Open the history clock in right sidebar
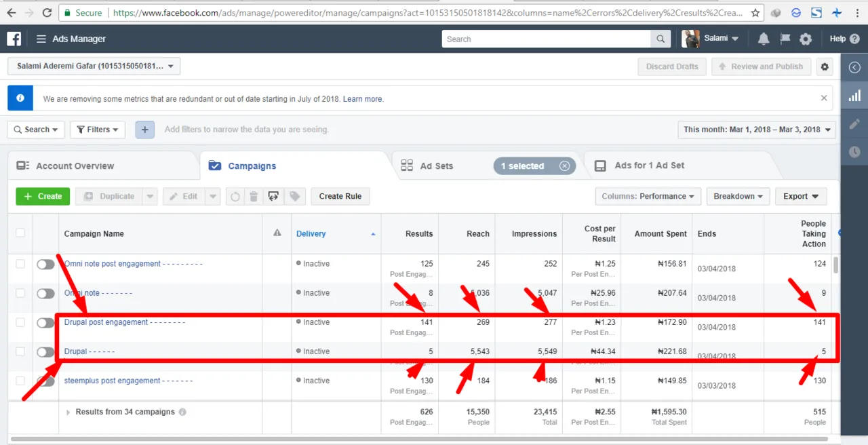Screen dimensions: 868x445 tap(854, 152)
